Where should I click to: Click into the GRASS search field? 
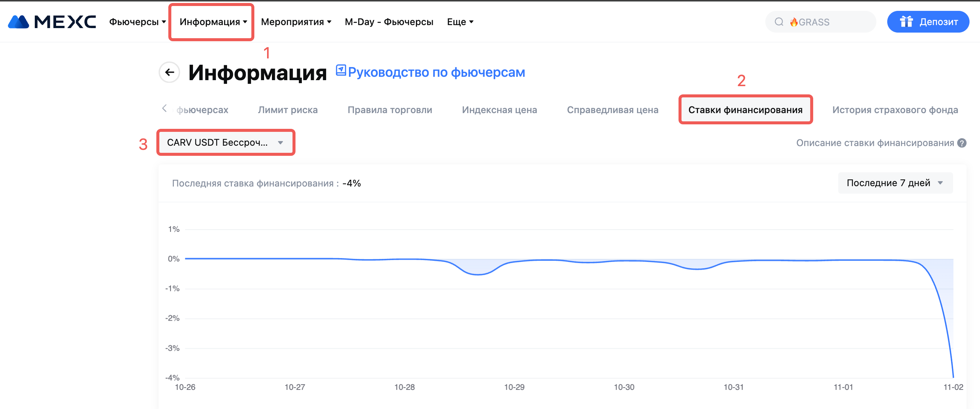829,22
